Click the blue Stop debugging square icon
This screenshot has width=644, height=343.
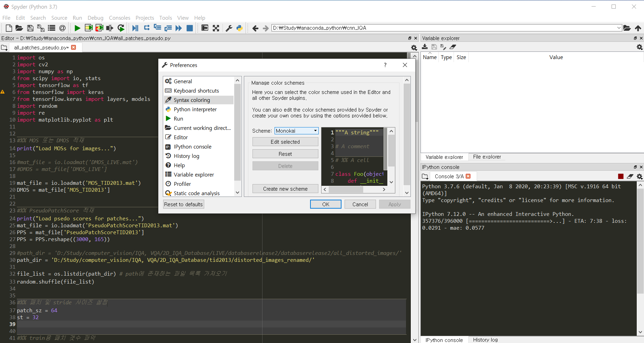[x=189, y=28]
